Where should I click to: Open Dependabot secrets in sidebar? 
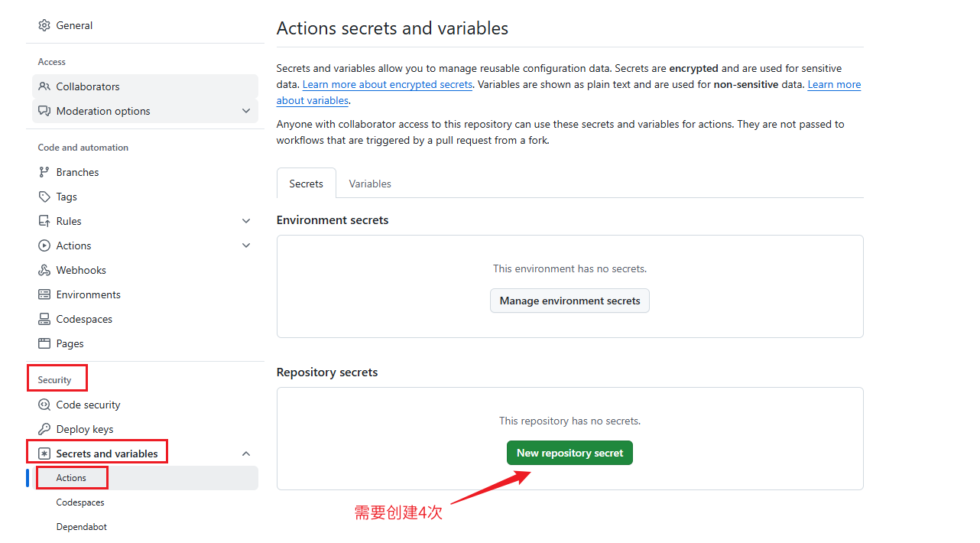[81, 527]
